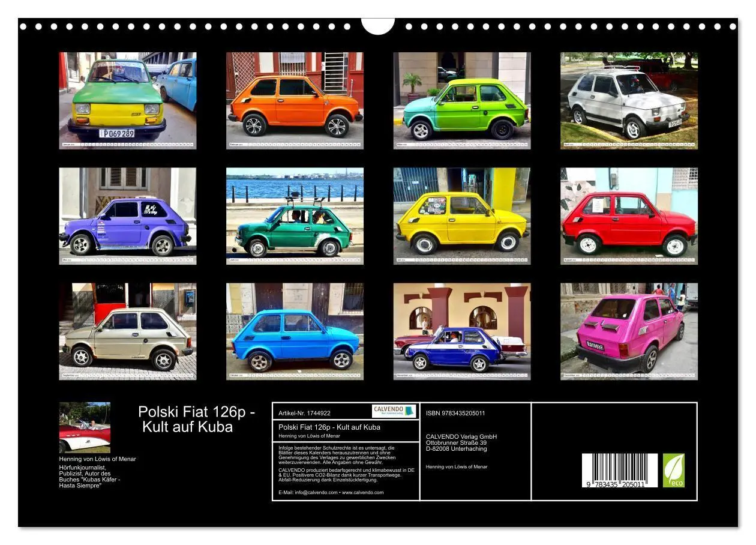Screen dimensions: 756x545
Task: Click the green eco leaf icon
Action: tap(674, 470)
